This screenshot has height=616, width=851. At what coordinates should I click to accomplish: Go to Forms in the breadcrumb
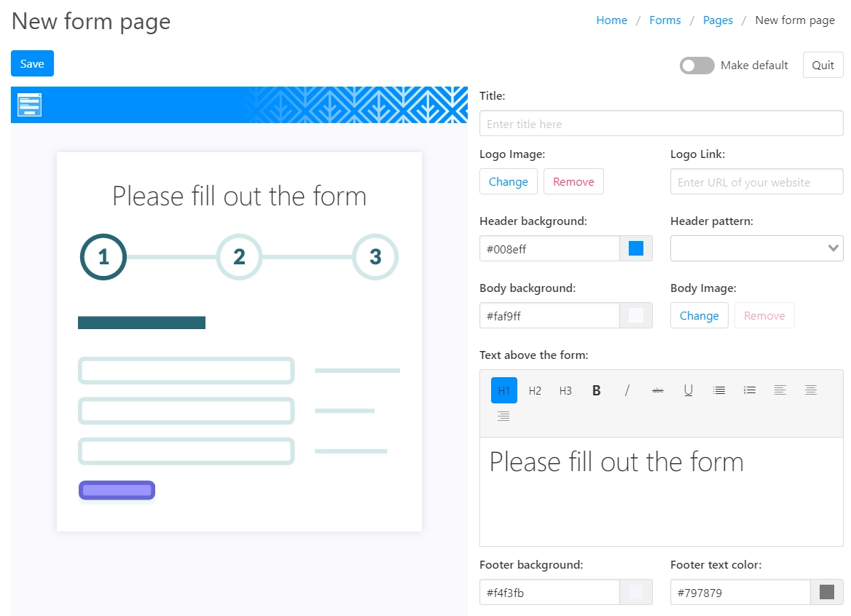(x=664, y=20)
